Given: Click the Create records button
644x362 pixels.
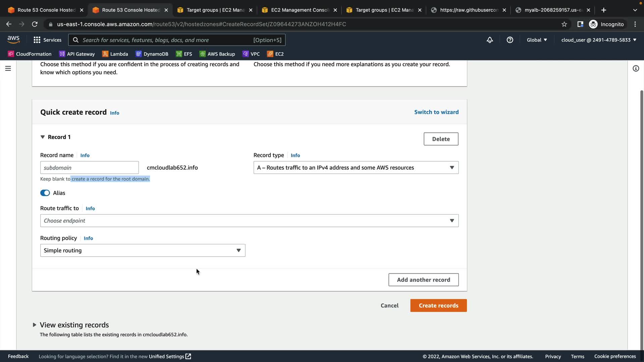Looking at the screenshot, I should (x=438, y=305).
